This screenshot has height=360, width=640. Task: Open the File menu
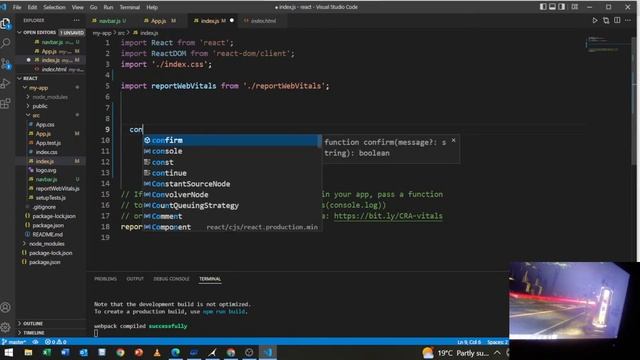tap(17, 7)
